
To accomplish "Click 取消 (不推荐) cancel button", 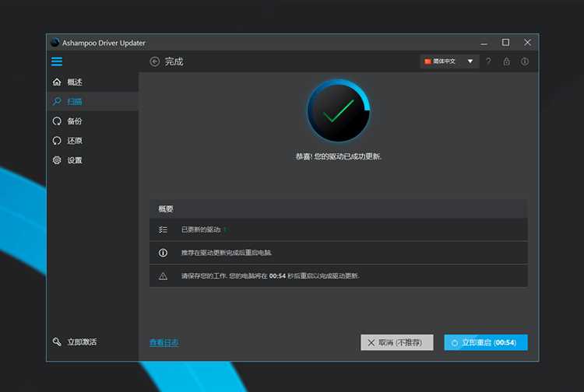I will pyautogui.click(x=397, y=342).
